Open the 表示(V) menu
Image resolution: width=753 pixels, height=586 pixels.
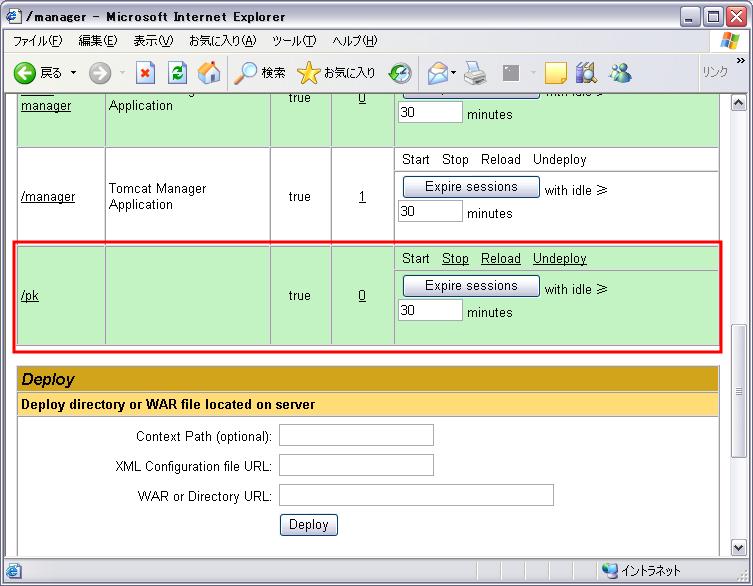click(x=153, y=41)
